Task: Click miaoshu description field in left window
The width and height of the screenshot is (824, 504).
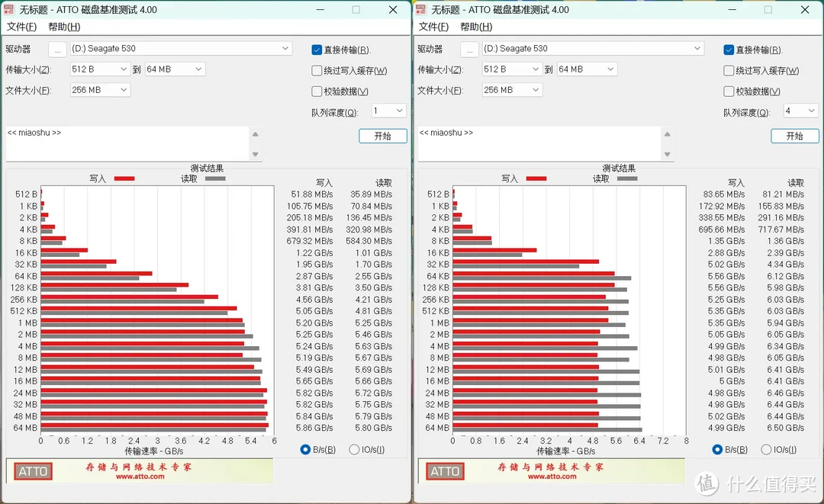Action: (x=127, y=144)
